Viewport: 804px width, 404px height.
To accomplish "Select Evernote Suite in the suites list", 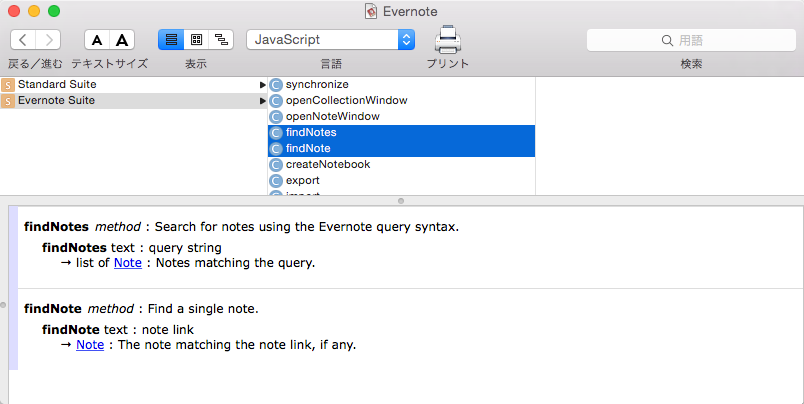I will 133,100.
